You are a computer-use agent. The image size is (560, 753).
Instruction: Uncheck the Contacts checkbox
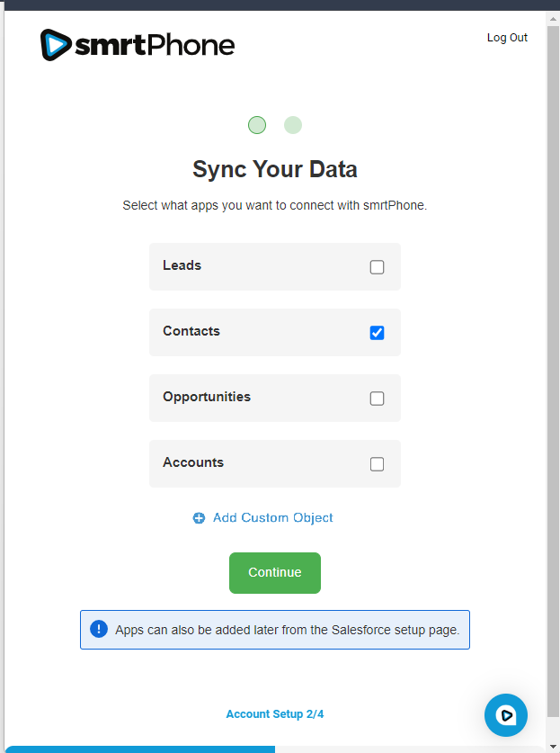[x=377, y=333]
